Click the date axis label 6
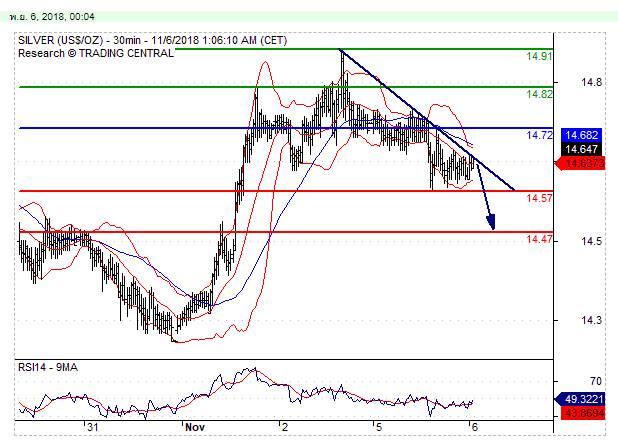The height and width of the screenshot is (446, 618). (475, 427)
